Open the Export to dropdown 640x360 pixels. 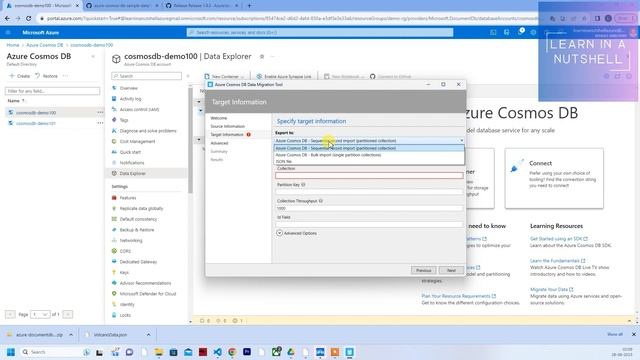click(x=369, y=141)
